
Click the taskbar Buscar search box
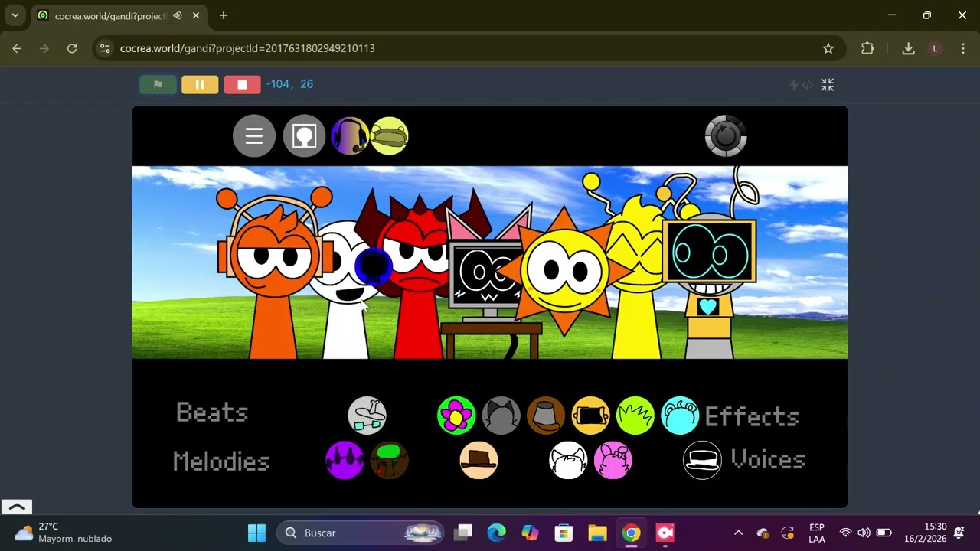(360, 533)
